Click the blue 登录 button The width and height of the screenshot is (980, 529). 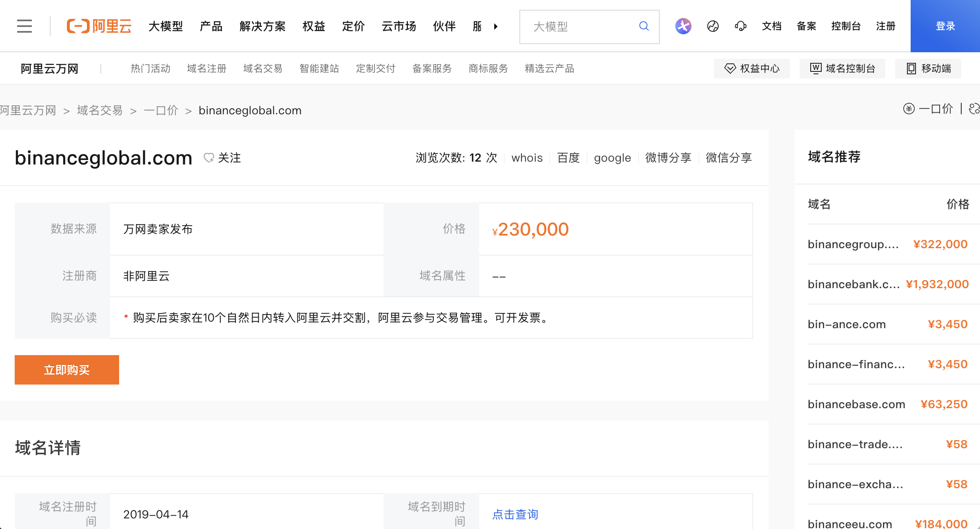(945, 26)
